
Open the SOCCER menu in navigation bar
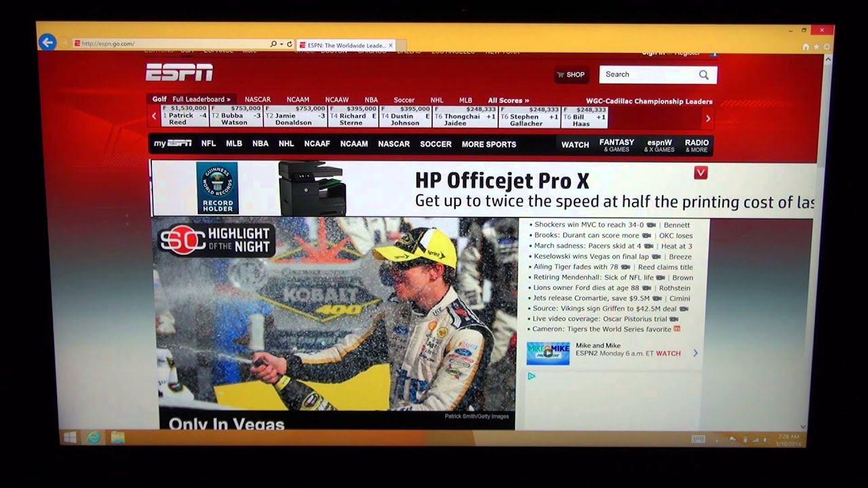[x=435, y=144]
